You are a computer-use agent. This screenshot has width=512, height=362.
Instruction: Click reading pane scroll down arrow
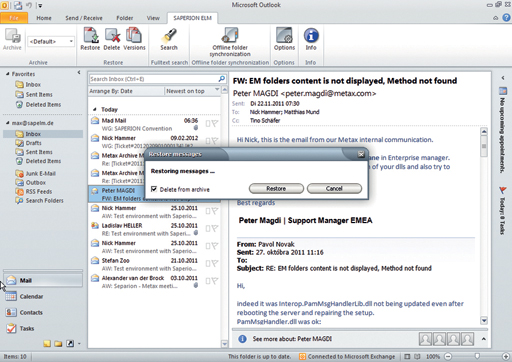(484, 321)
